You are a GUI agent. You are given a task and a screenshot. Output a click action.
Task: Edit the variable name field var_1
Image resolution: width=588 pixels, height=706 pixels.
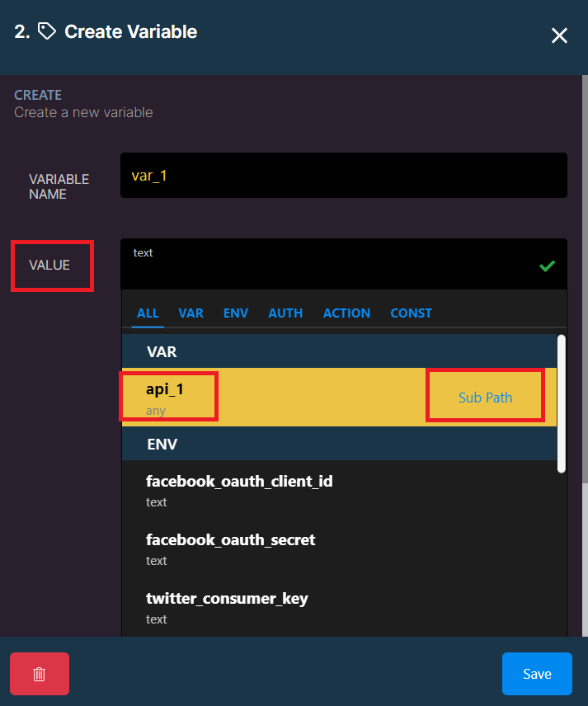pos(344,175)
